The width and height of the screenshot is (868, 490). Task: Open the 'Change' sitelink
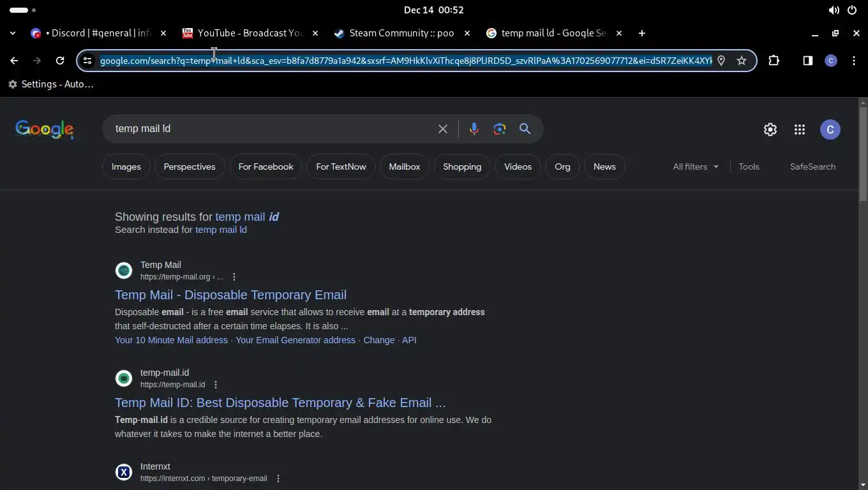[x=379, y=340]
